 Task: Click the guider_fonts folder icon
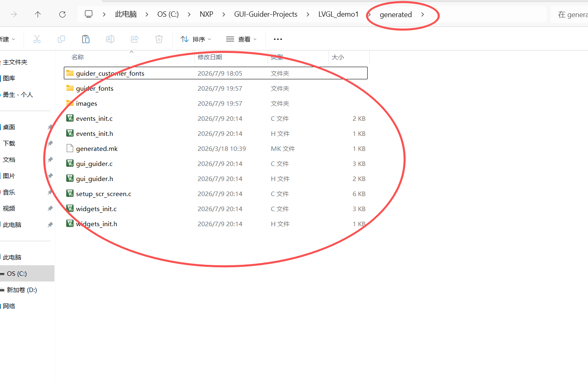pos(70,88)
